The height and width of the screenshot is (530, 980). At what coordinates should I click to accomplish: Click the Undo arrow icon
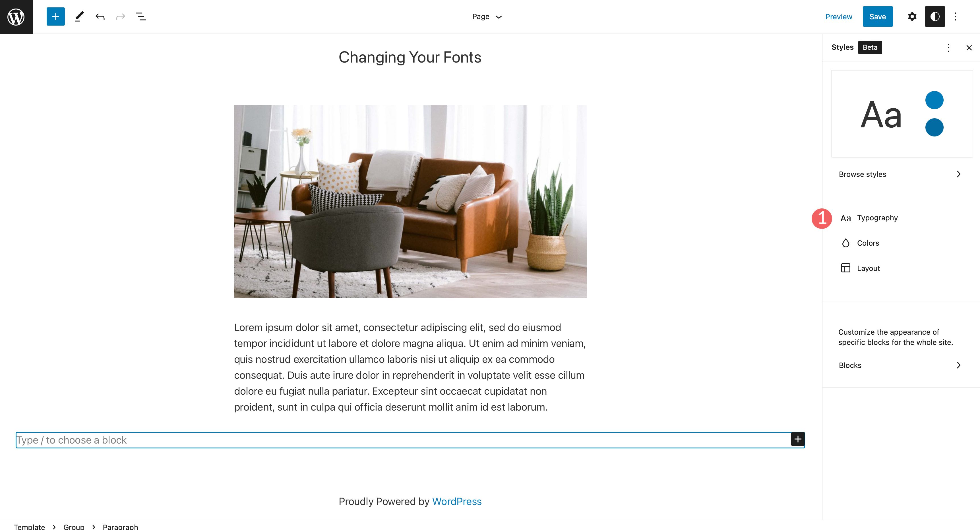(99, 16)
